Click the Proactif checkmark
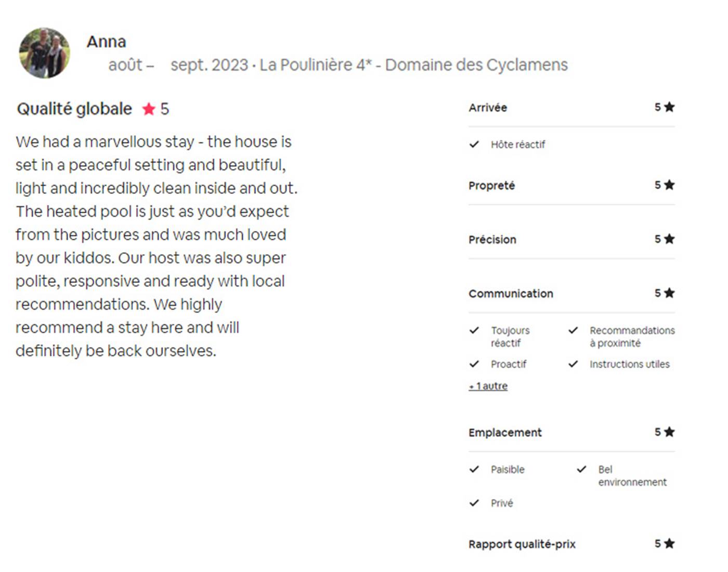This screenshot has height=572, width=728. click(x=474, y=364)
